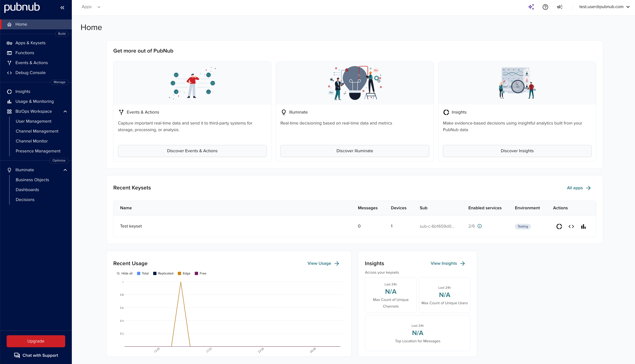Toggle the Edge series in the usage legend
635x364 pixels.
pos(184,273)
